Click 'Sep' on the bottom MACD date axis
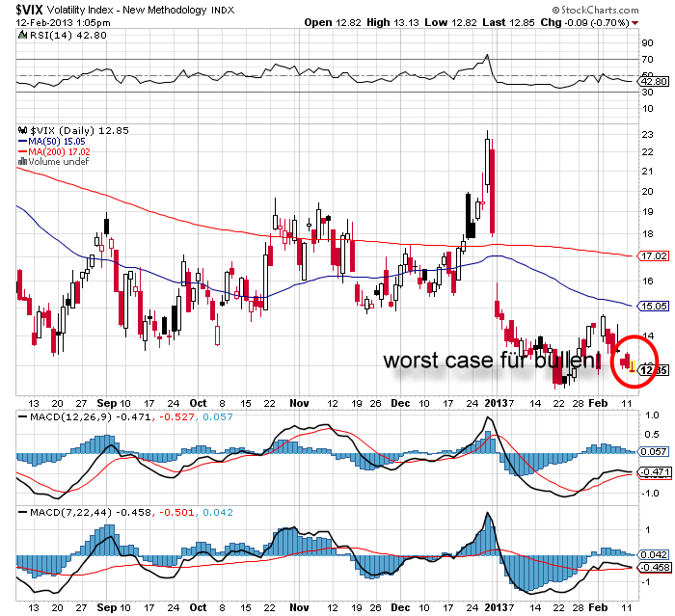This screenshot has height=616, width=675. click(x=107, y=608)
